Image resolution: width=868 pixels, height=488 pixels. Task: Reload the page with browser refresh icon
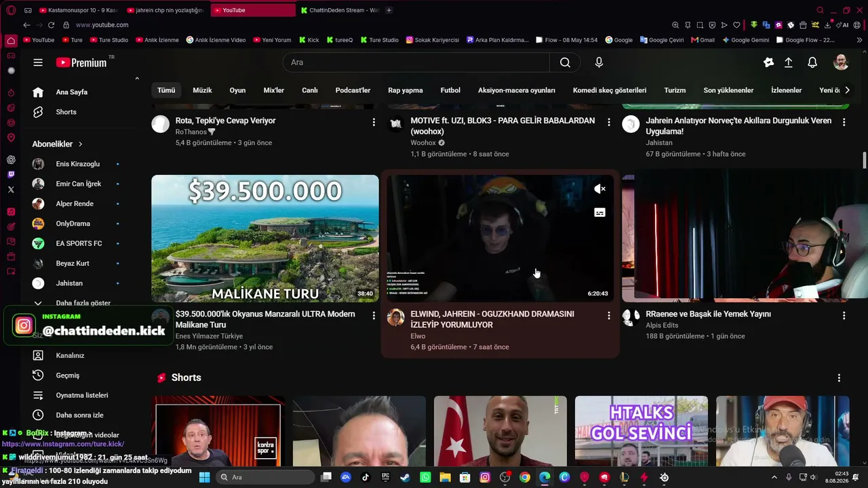51,25
